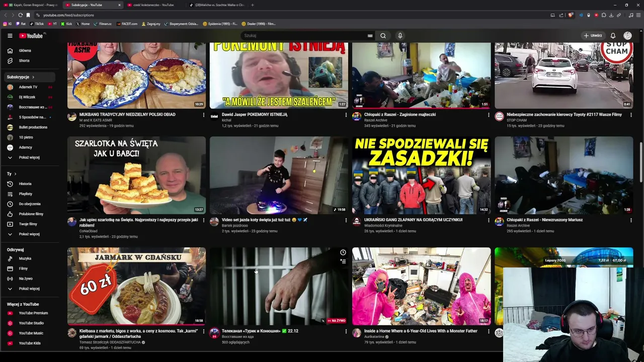Viewport: 644px width, 362px height.
Task: Reload the page
Action: pos(20,15)
